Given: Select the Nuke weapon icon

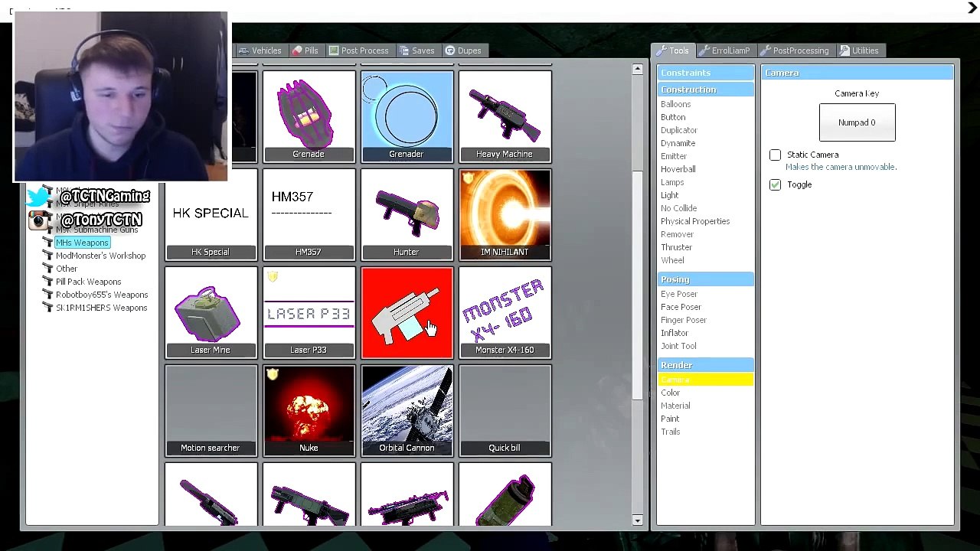Looking at the screenshot, I should click(x=309, y=410).
